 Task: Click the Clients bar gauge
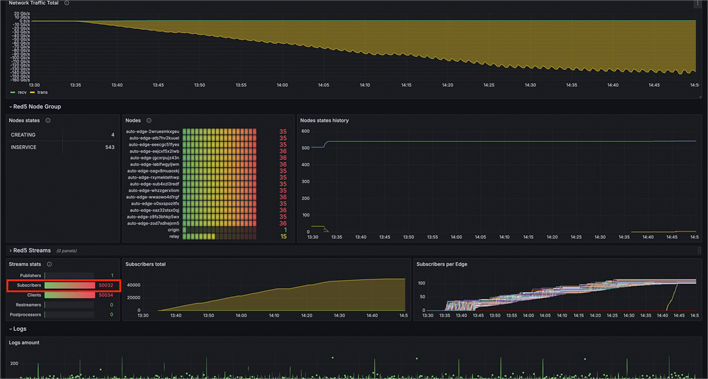point(70,295)
